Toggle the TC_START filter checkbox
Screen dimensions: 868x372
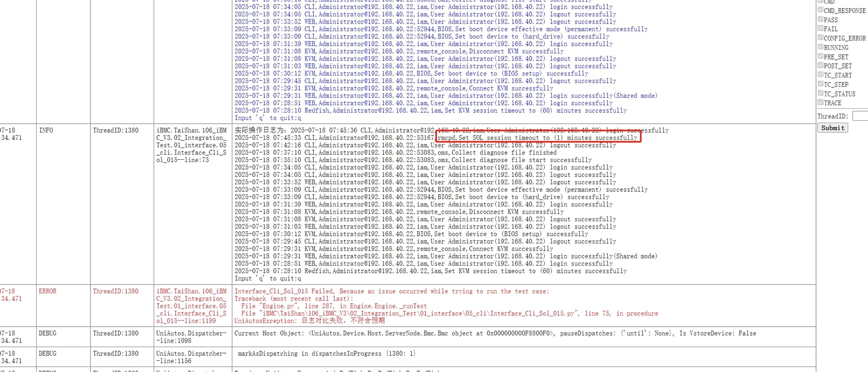tap(820, 75)
